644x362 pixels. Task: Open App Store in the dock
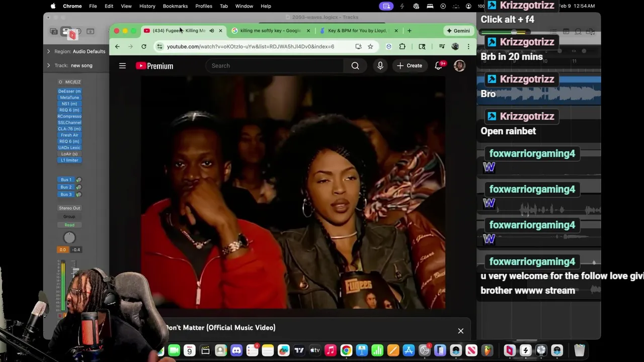(409, 350)
